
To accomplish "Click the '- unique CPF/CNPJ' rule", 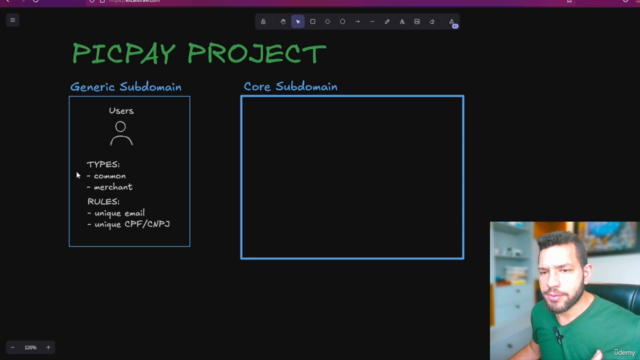I will pos(129,224).
